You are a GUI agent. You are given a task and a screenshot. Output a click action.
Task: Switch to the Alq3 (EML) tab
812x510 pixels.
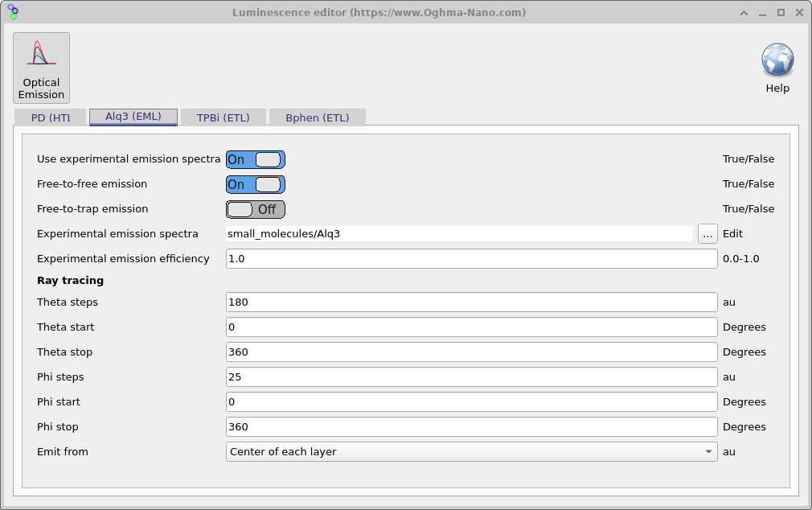(x=133, y=117)
